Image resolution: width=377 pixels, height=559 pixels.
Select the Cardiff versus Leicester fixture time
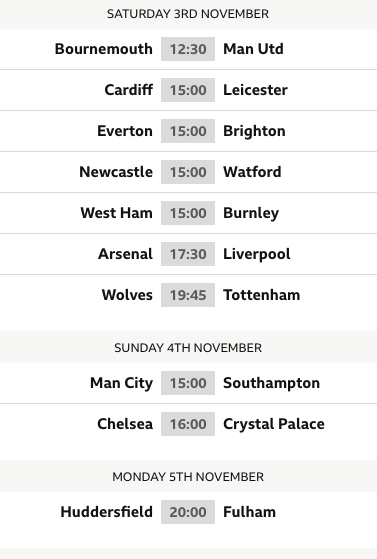[188, 90]
